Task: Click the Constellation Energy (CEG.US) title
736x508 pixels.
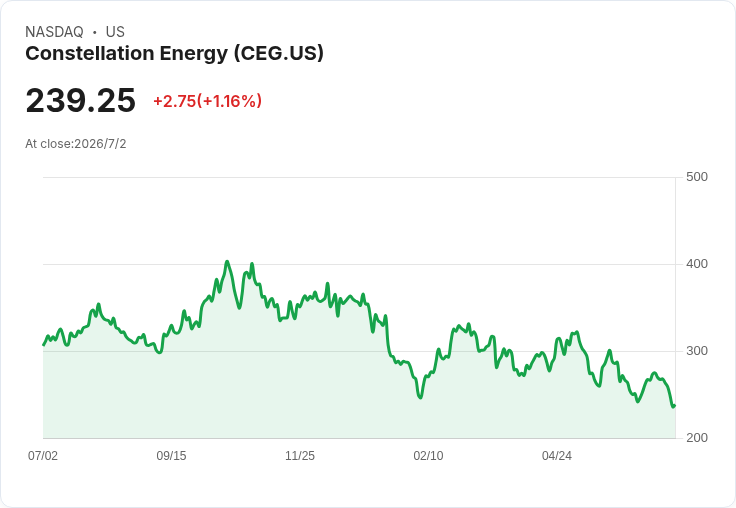Action: [174, 54]
